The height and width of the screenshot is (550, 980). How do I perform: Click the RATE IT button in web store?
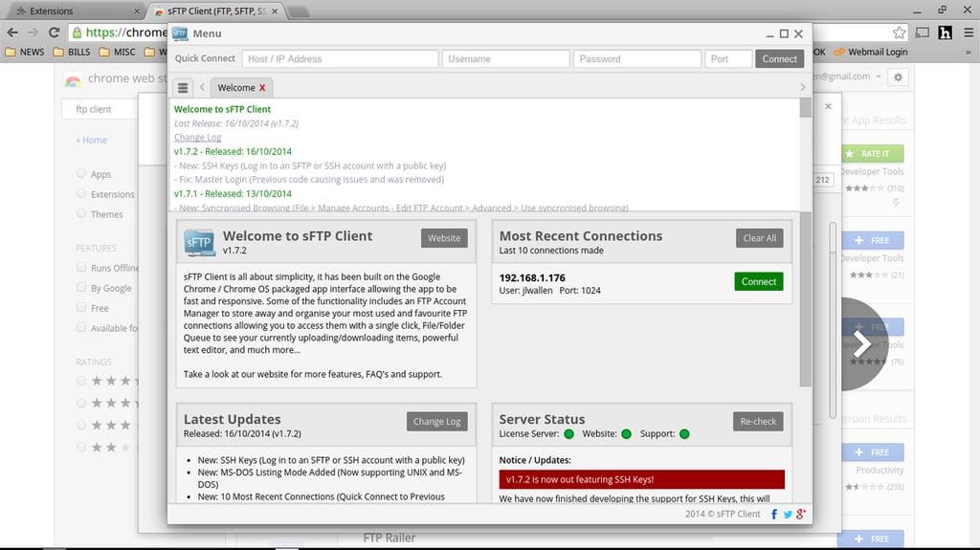tap(874, 154)
